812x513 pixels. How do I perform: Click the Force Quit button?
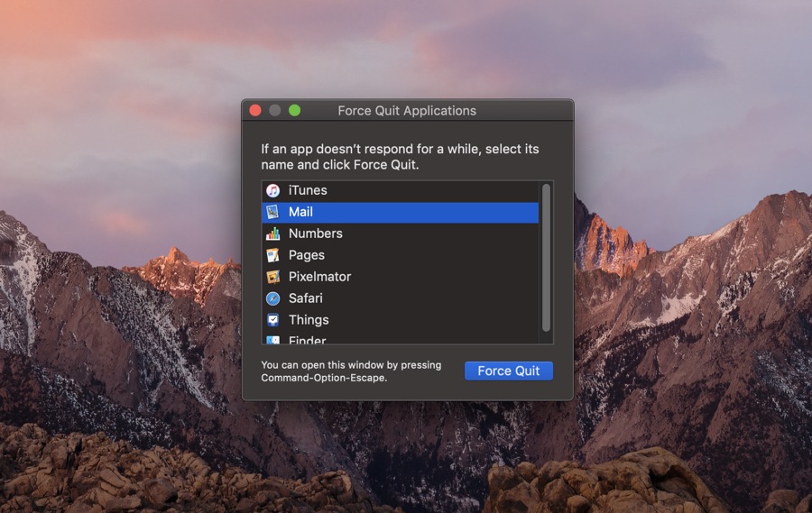click(x=509, y=371)
